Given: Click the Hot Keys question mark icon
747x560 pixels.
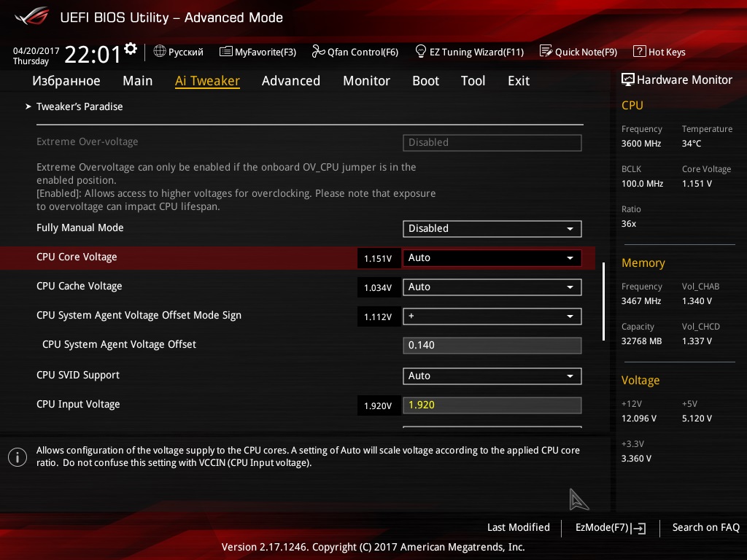Looking at the screenshot, I should pos(639,51).
